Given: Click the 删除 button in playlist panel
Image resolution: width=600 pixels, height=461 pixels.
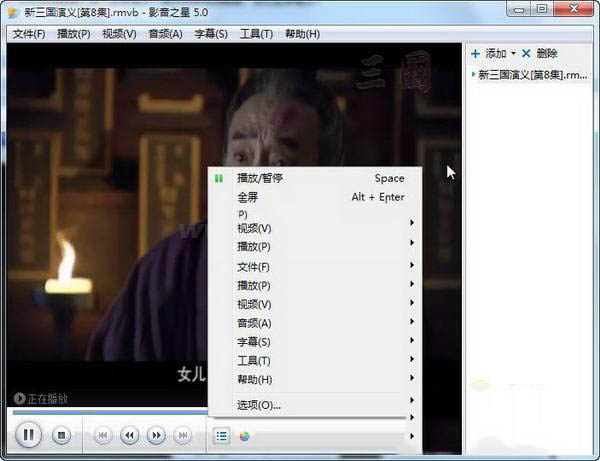Looking at the screenshot, I should point(547,54).
